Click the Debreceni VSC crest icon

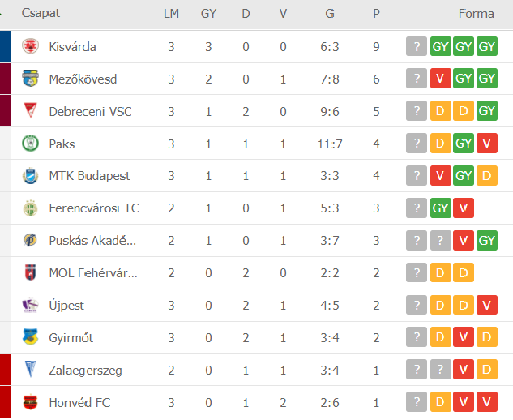(x=30, y=112)
